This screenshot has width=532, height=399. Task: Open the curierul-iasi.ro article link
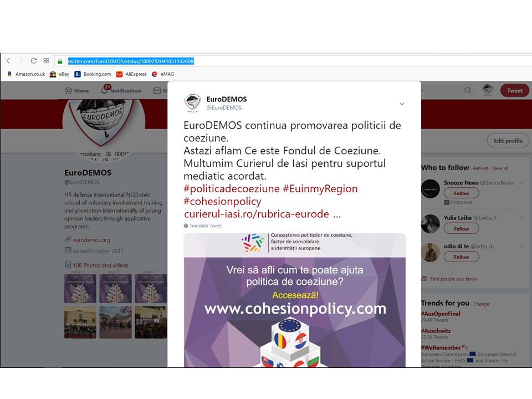click(x=262, y=214)
